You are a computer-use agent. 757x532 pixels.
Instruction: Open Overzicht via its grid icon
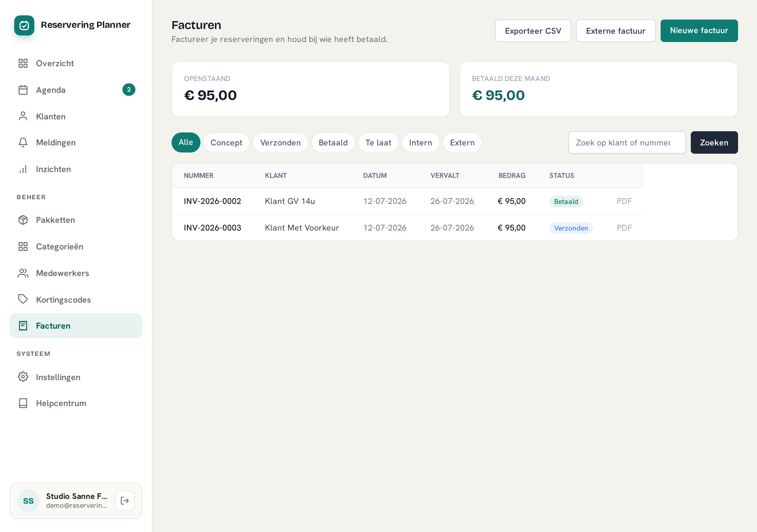(23, 63)
